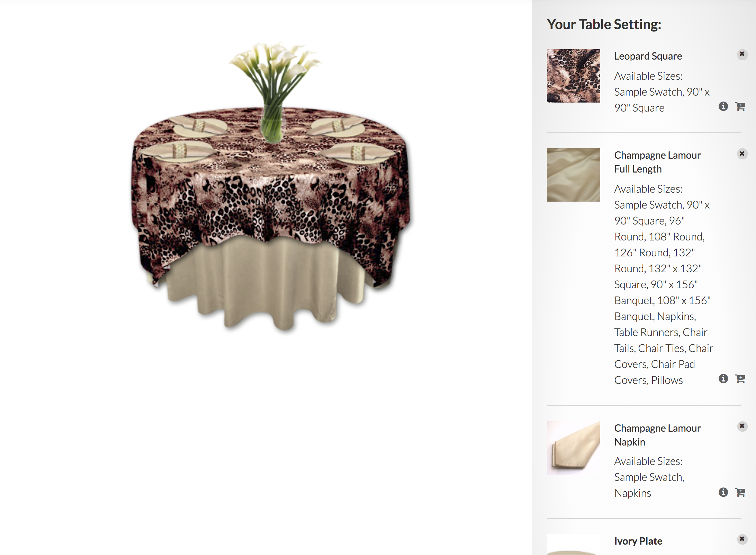The image size is (756, 555).
Task: Remove Ivory Plate from table setting
Action: [x=742, y=539]
